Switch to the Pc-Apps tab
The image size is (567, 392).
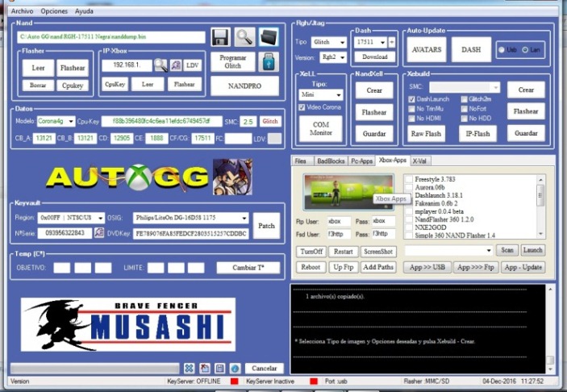[x=361, y=161]
